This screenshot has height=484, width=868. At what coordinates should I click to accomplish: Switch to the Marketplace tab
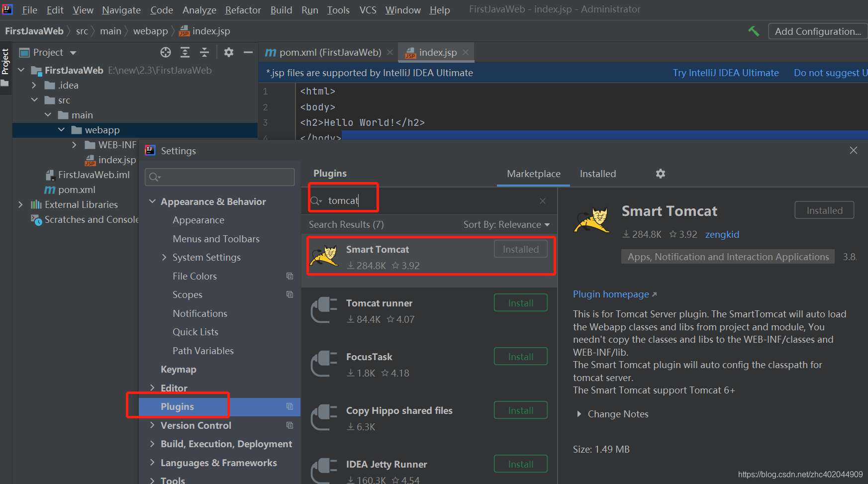pos(533,174)
